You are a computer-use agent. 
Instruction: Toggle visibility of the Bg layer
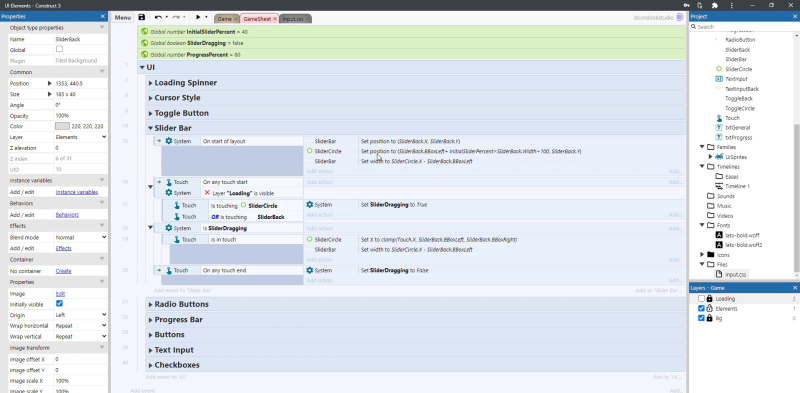[701, 318]
